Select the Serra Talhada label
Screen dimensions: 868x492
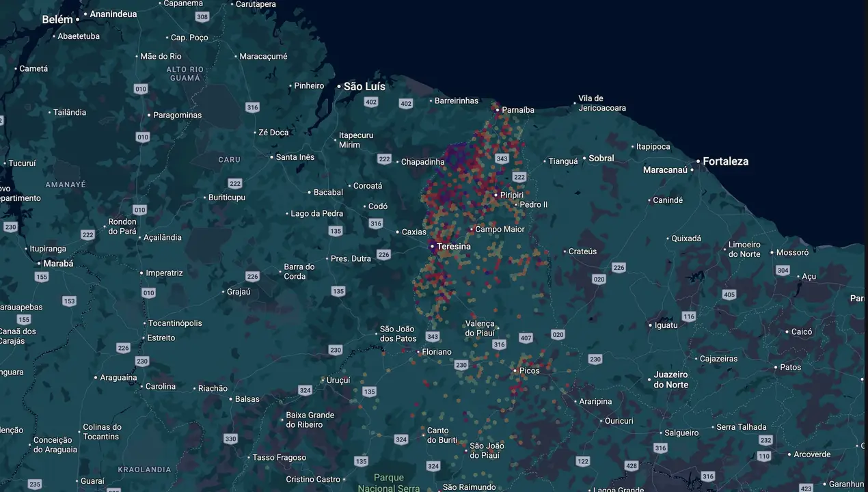[742, 428]
